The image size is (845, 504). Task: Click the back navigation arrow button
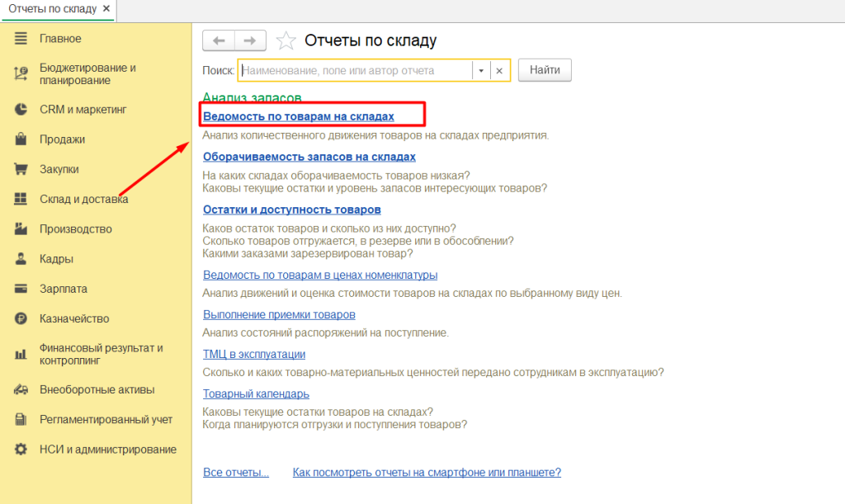(219, 40)
